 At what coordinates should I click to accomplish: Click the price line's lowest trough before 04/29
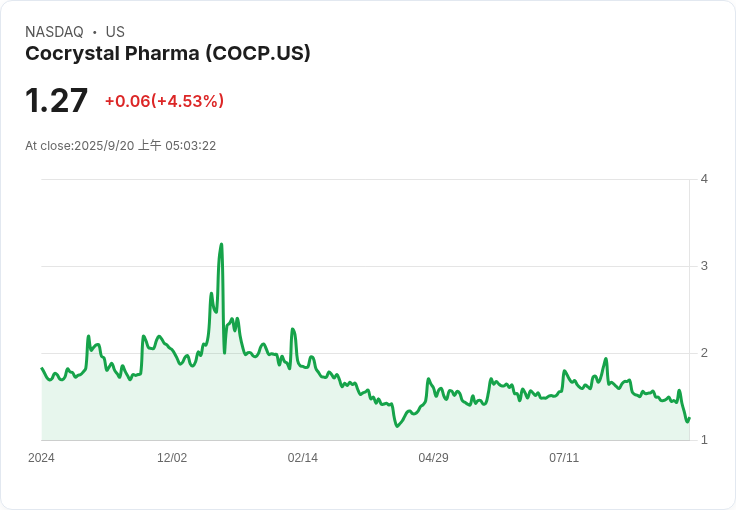(397, 427)
